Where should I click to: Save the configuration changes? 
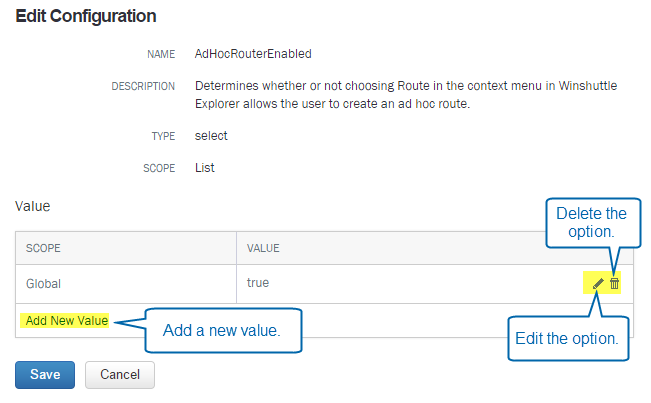(45, 375)
